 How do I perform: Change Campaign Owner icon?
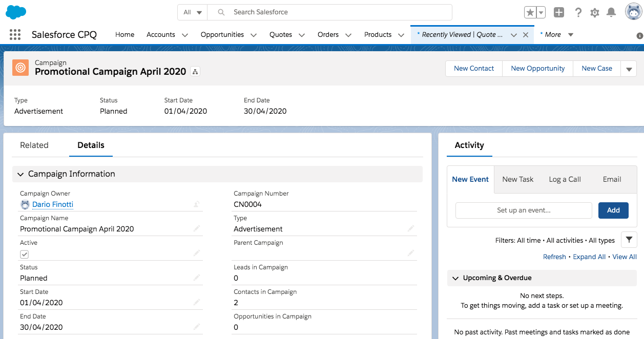pyautogui.click(x=196, y=204)
